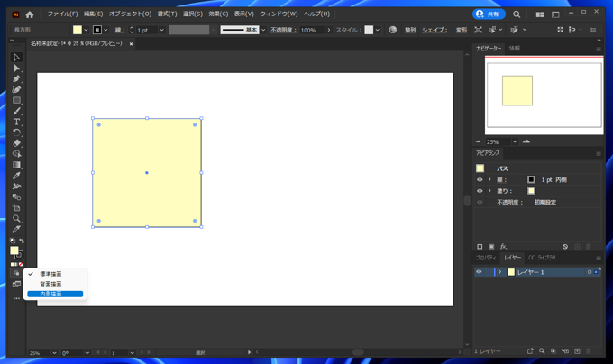Open the stroke color dropdown in control bar
The image size is (613, 364).
tap(105, 30)
